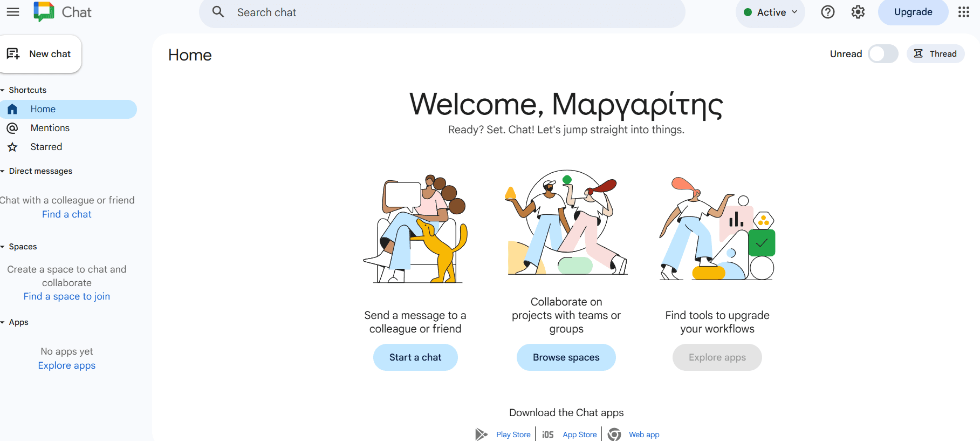This screenshot has width=980, height=441.
Task: Select Mentions in the shortcuts list
Action: [x=68, y=128]
